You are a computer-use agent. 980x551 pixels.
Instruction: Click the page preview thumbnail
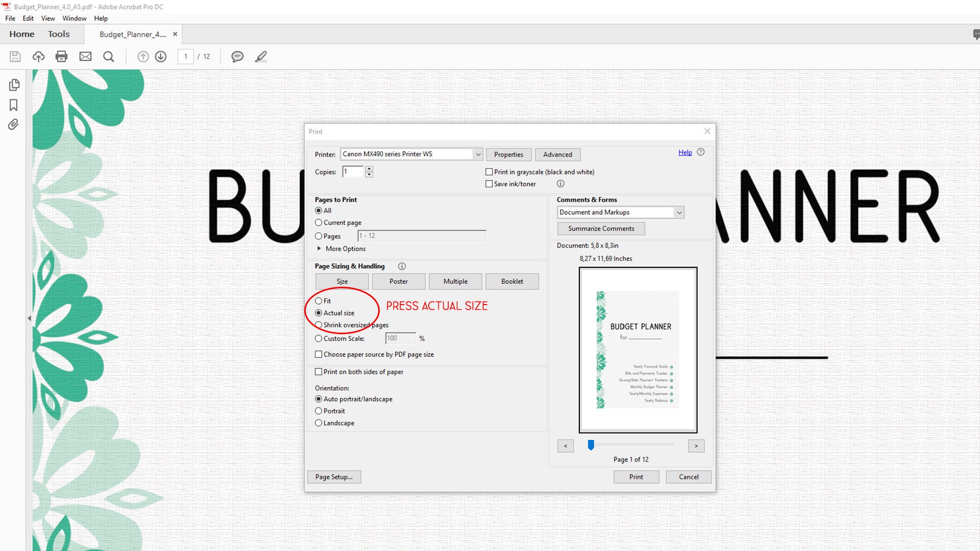(636, 349)
